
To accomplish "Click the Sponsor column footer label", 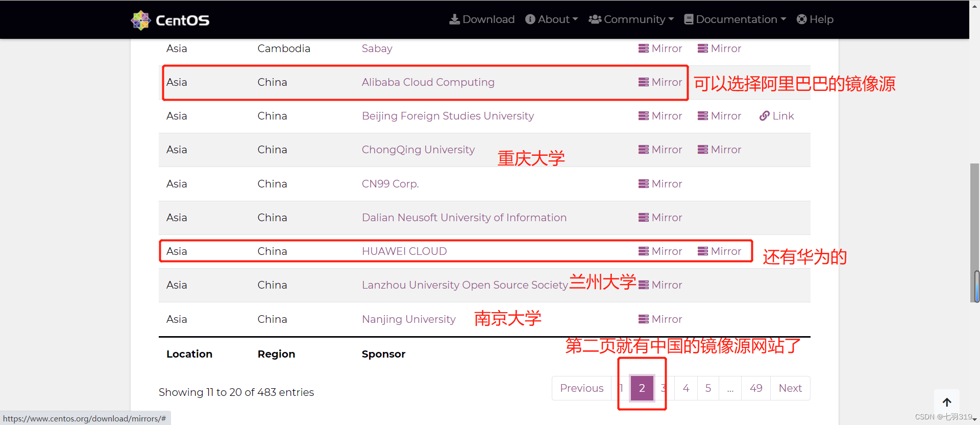I will (383, 354).
